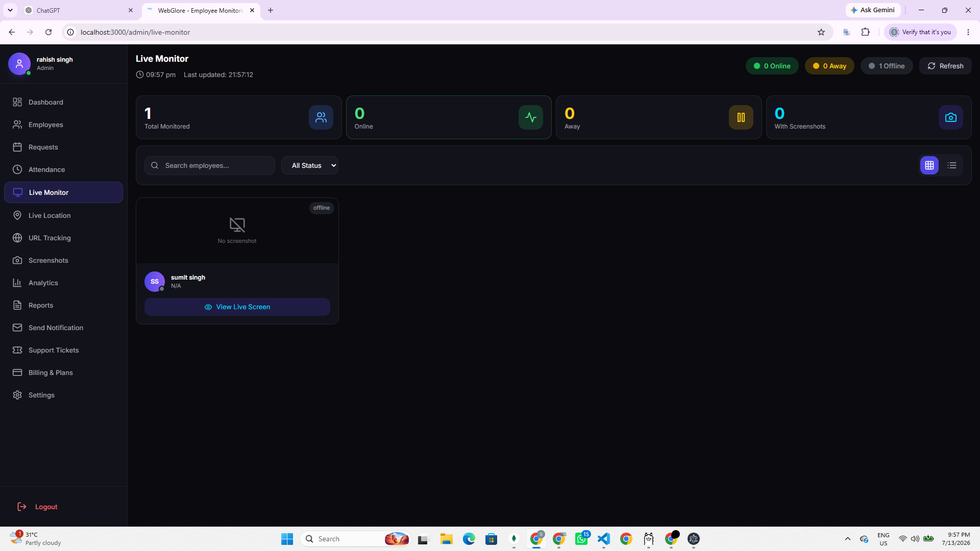The image size is (980, 551).
Task: Switch to list view
Action: tap(952, 165)
